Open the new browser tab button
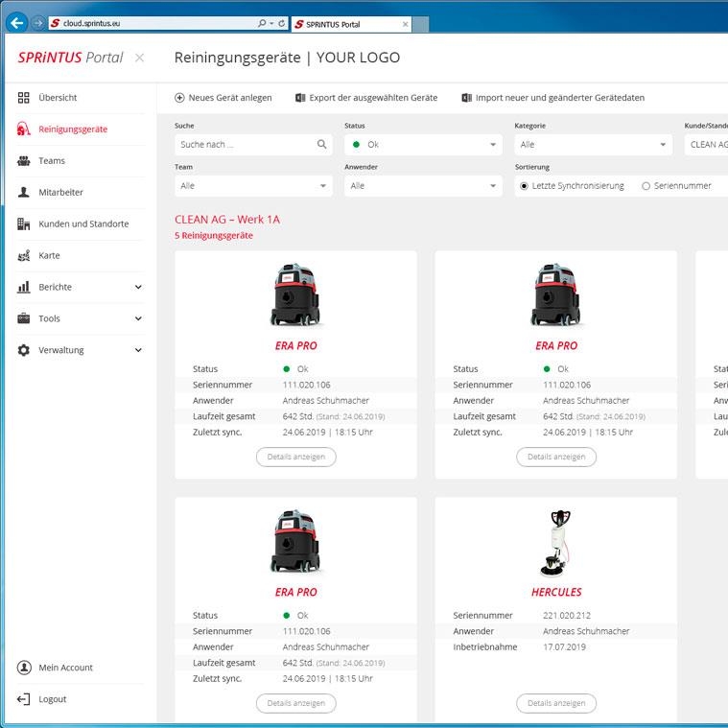This screenshot has width=728, height=728. coord(420,24)
